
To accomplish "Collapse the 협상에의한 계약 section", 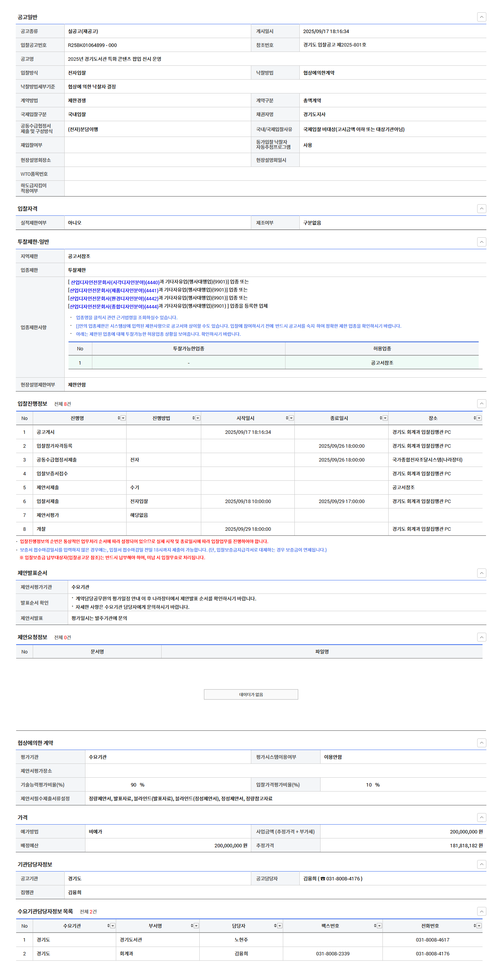I will (481, 743).
